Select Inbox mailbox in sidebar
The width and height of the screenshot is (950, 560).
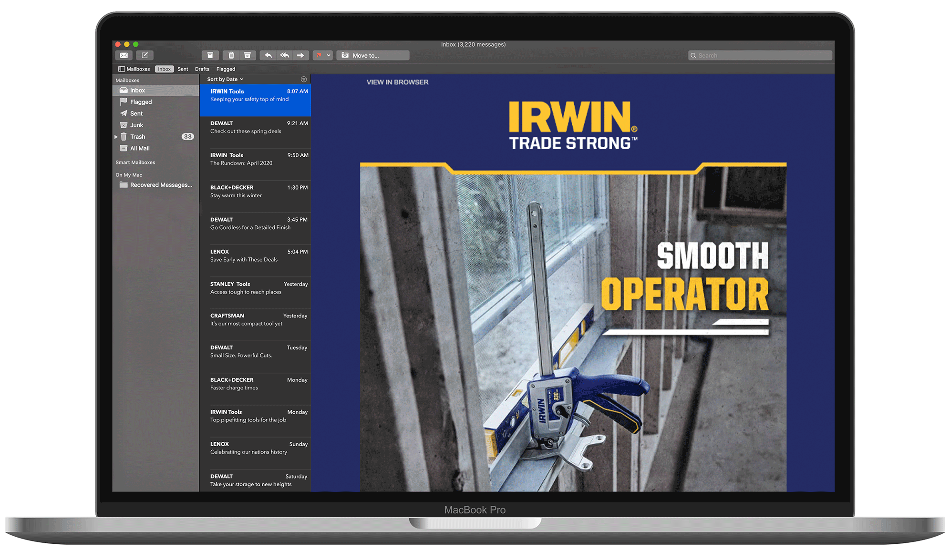click(x=155, y=90)
